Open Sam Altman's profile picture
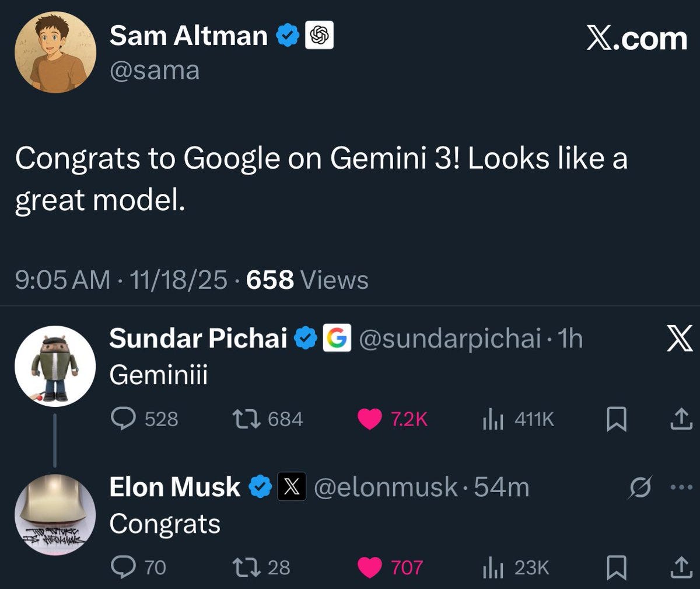Screen dimensions: 700x589 pyautogui.click(x=56, y=51)
